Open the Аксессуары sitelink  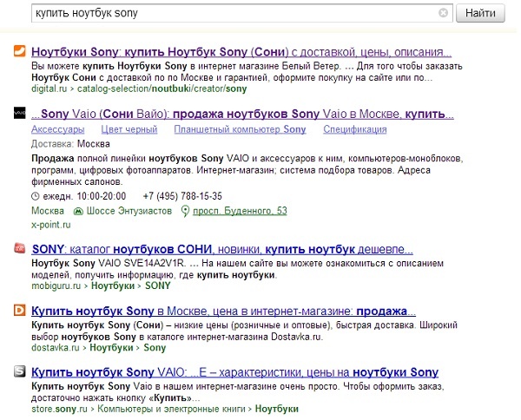(x=58, y=129)
